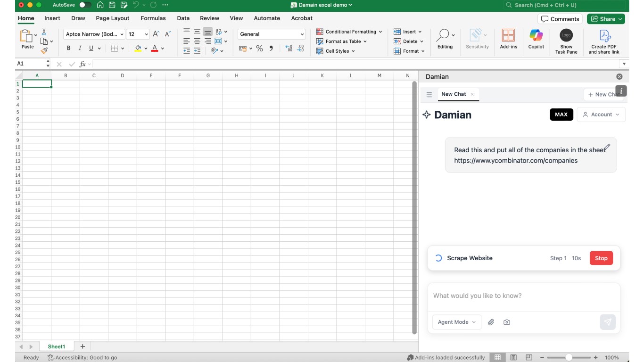Open the Insert ribbon tab
Screen dimensions: 644x362
click(x=52, y=18)
